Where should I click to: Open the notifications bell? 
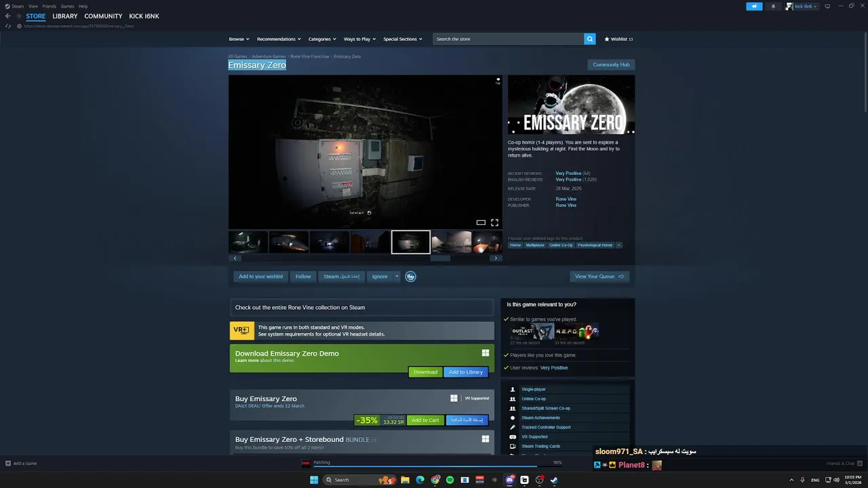(x=773, y=6)
